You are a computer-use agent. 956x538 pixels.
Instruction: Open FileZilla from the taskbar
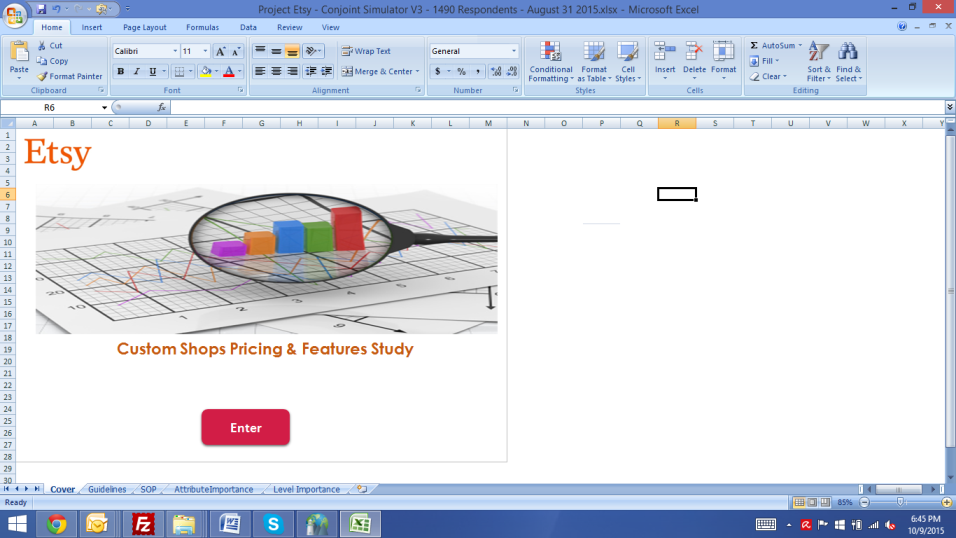(142, 523)
